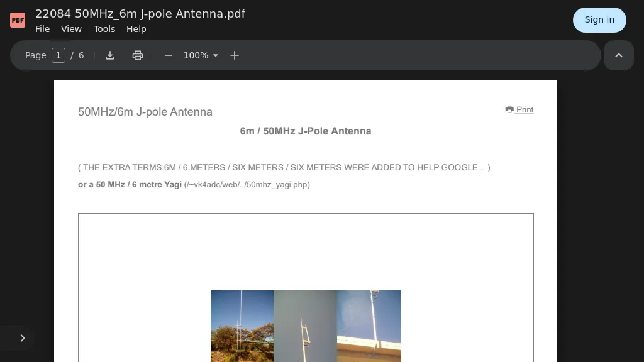Screen dimensions: 644x362
Task: Click the leftmost antenna photo
Action: tap(242, 326)
